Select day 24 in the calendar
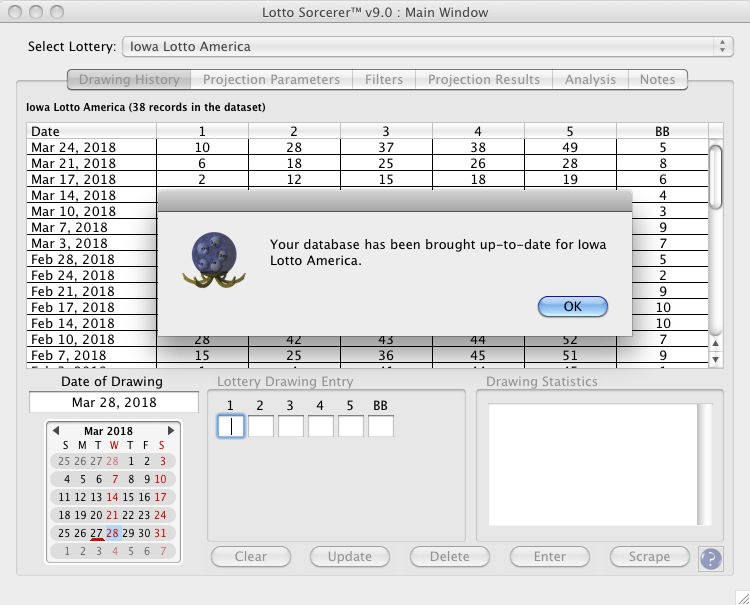Screen dimensions: 750x605 (160, 515)
